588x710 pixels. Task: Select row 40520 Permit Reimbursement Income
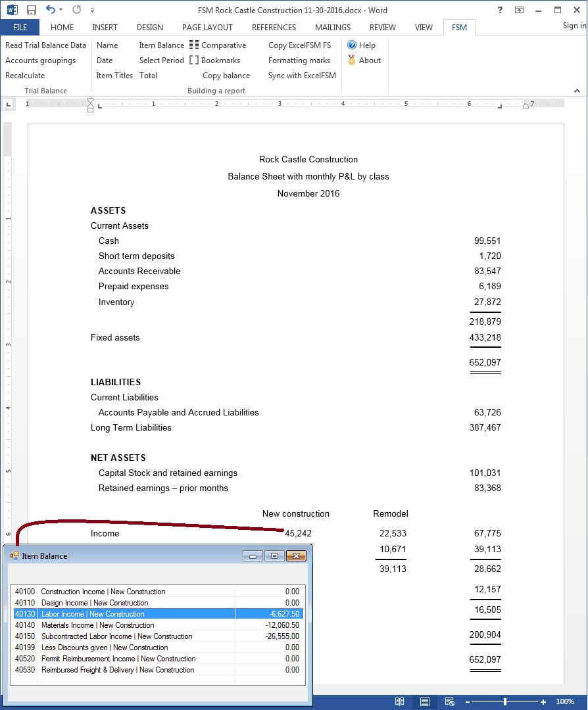click(158, 658)
